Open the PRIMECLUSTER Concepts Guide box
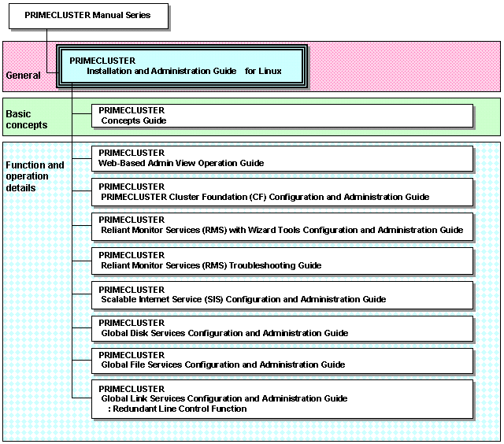504x444 pixels. 282,116
